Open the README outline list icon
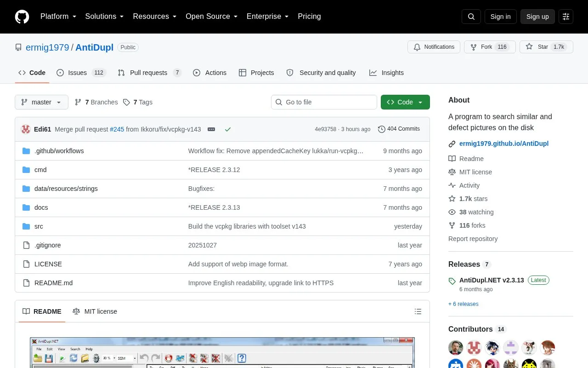Image resolution: width=588 pixels, height=368 pixels. (x=418, y=311)
